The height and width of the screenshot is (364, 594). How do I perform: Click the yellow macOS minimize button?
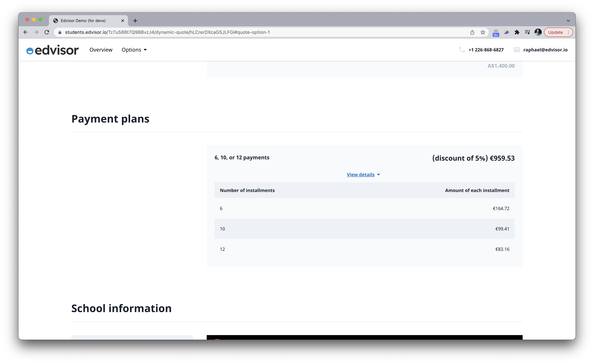coord(34,20)
